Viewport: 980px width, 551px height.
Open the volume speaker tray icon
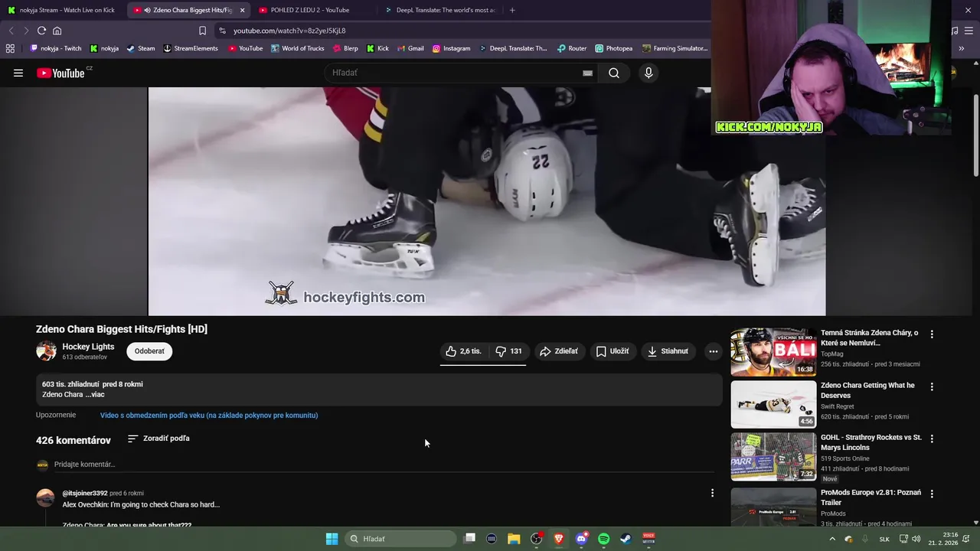(916, 539)
